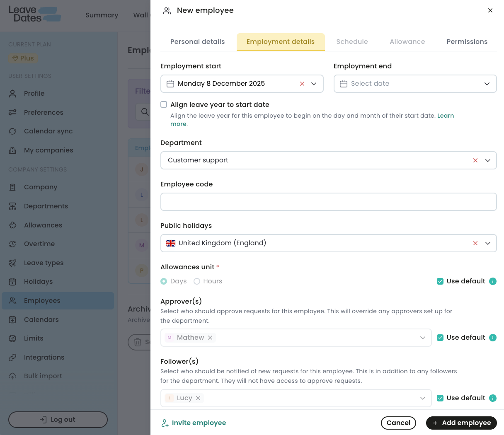Click the Leave Dates logo
This screenshot has height=435, width=504.
click(35, 14)
